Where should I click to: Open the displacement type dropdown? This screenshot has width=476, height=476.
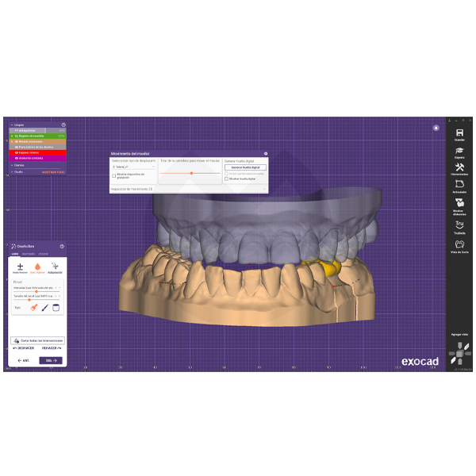click(132, 167)
